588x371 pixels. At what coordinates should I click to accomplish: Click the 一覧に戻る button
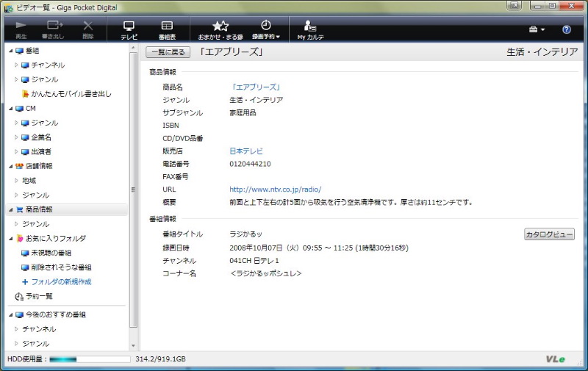pos(168,52)
